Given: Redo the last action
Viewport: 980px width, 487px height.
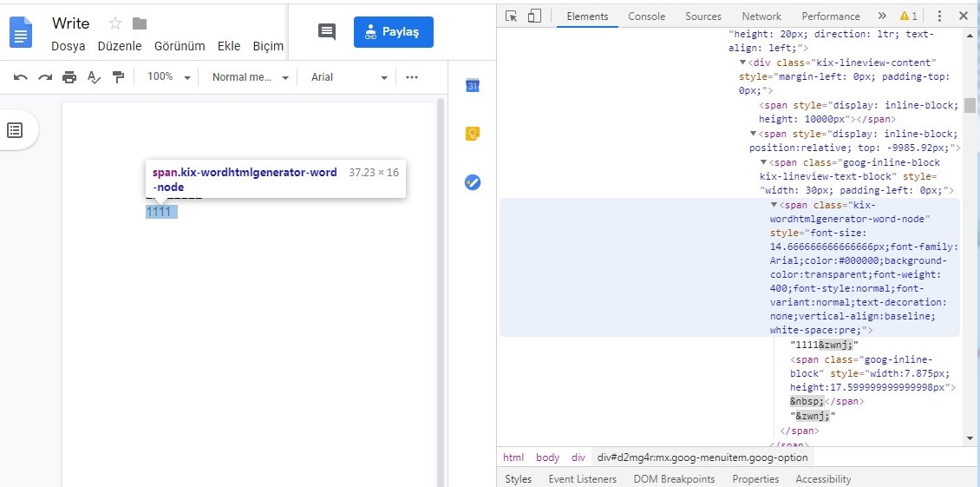Looking at the screenshot, I should [45, 77].
